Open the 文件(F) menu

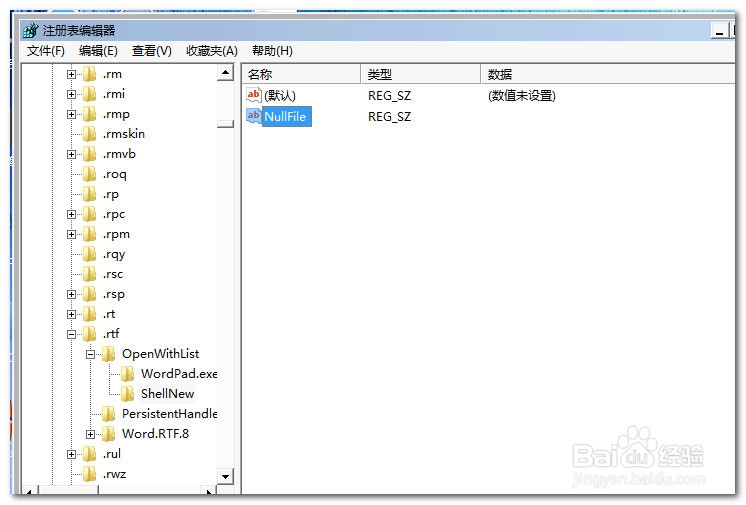[46, 50]
